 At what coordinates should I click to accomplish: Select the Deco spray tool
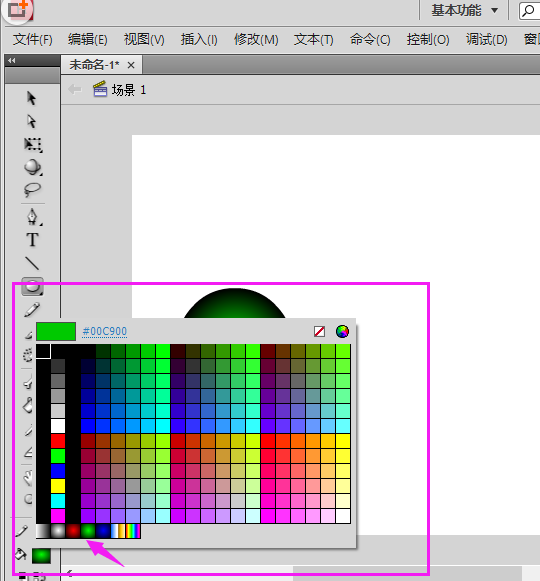(x=28, y=355)
